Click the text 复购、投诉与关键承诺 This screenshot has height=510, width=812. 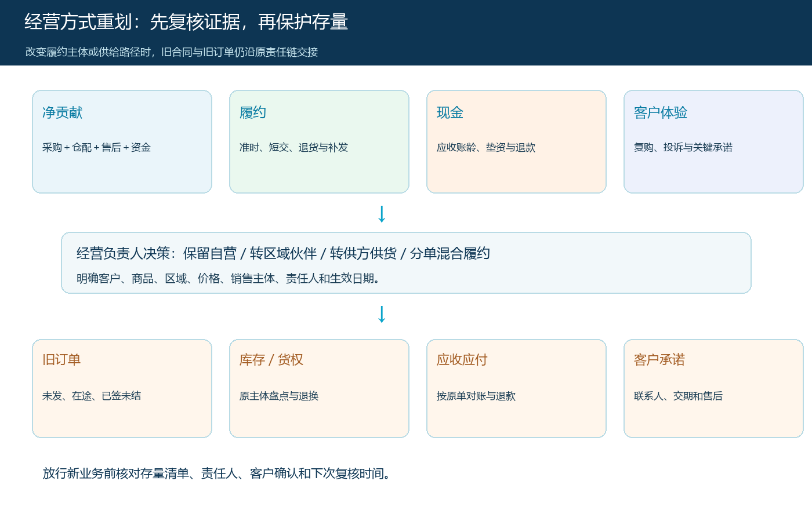click(x=683, y=147)
